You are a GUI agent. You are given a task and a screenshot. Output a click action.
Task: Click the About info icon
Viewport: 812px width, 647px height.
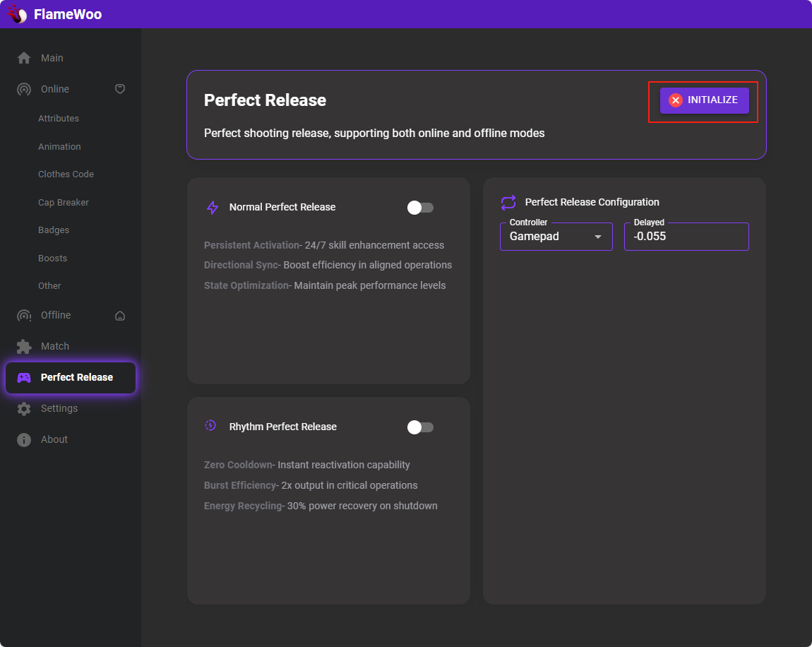(24, 440)
